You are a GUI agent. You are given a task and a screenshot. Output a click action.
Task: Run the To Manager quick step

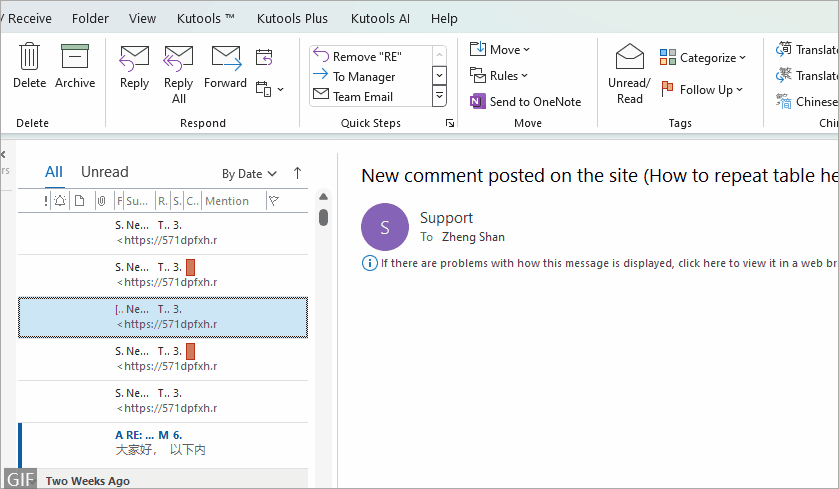click(x=363, y=76)
